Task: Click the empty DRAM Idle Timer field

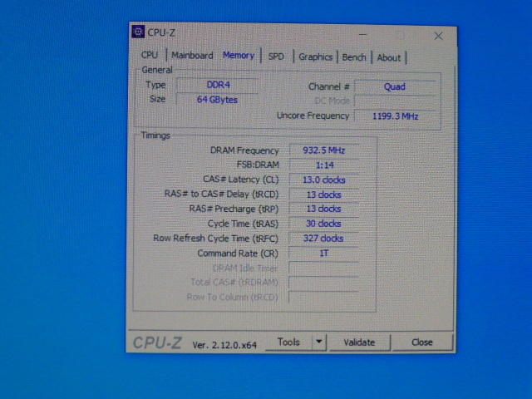Action: point(324,268)
